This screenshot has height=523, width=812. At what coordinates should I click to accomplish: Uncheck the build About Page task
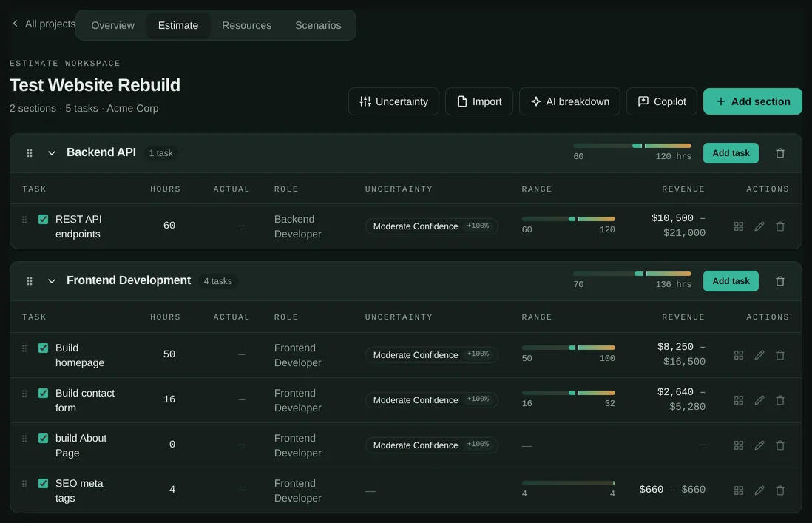(44, 438)
